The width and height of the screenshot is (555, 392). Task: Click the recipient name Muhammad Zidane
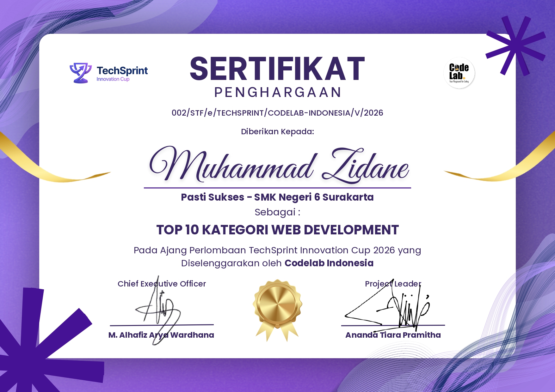coord(279,165)
